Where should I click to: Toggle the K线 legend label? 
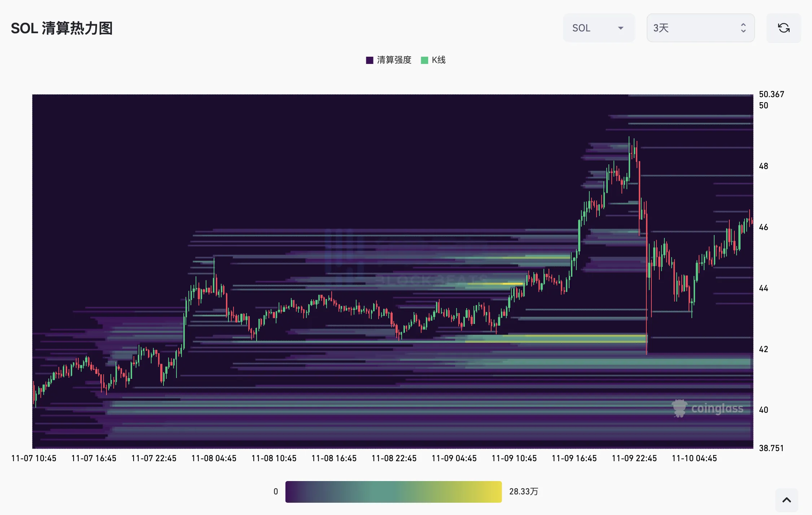[438, 60]
